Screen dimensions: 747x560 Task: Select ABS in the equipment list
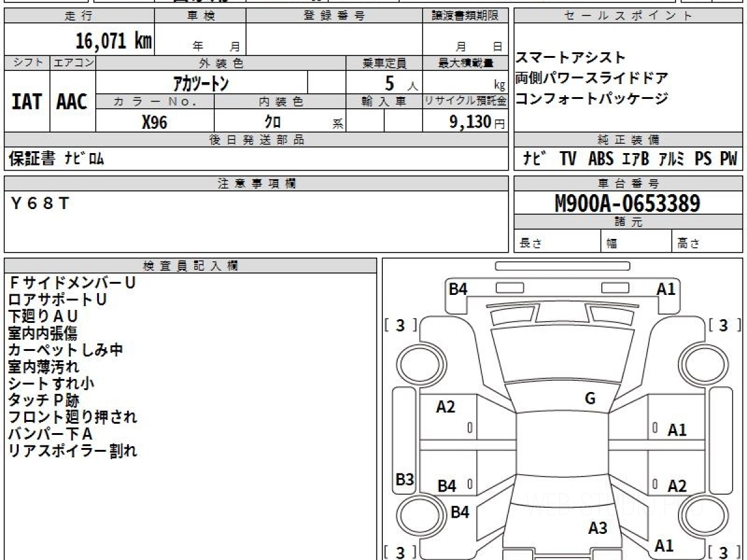601,159
